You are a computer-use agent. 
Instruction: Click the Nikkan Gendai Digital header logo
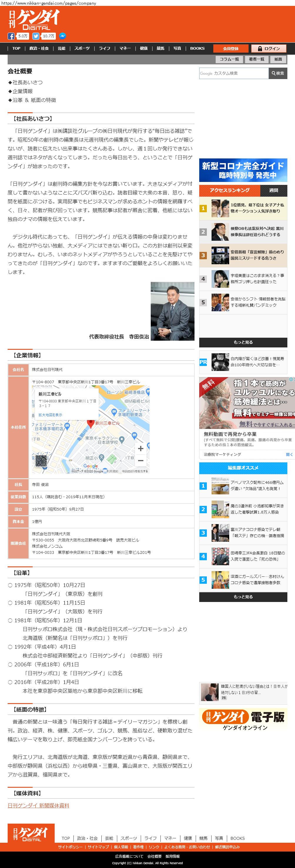(x=34, y=19)
